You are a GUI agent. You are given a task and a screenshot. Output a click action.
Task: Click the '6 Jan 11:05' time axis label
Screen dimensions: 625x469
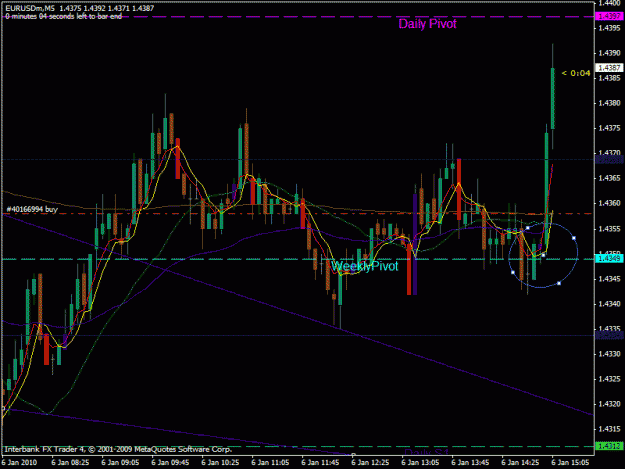[270, 463]
